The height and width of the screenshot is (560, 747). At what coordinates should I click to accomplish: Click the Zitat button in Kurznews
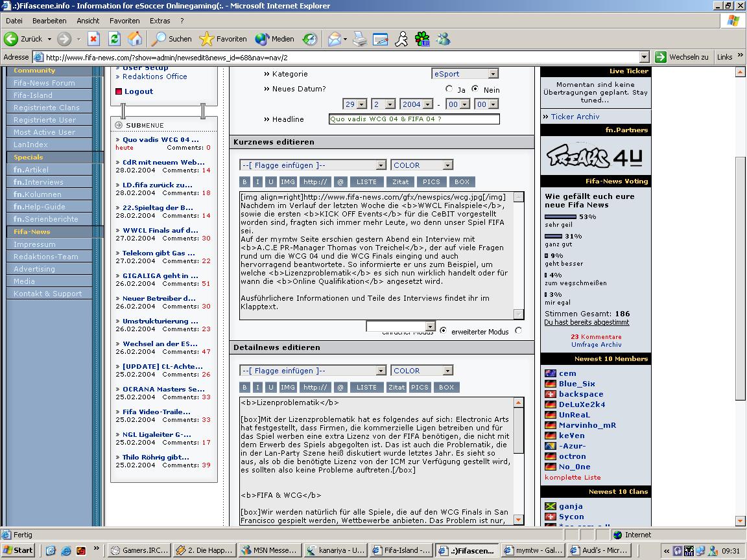pyautogui.click(x=400, y=182)
